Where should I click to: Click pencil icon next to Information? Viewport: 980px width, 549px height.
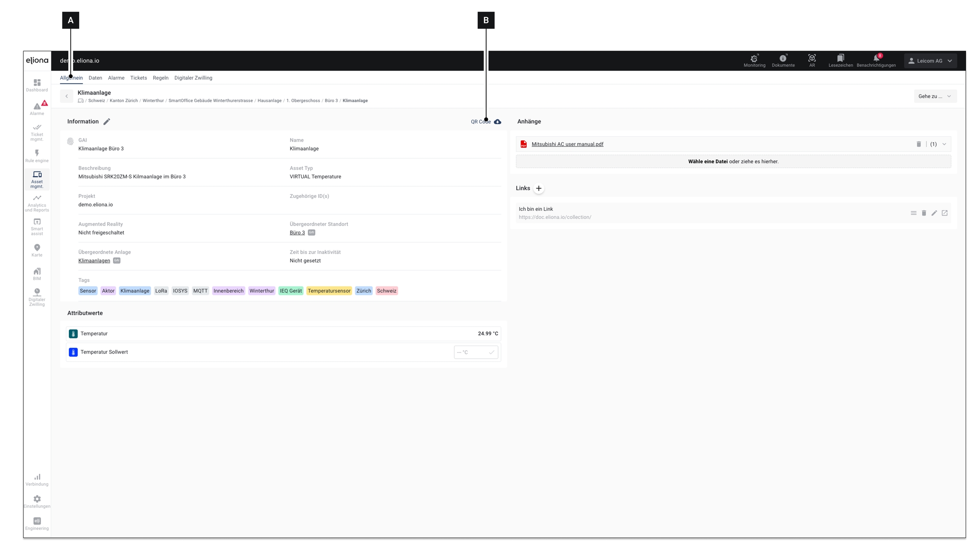(x=107, y=122)
